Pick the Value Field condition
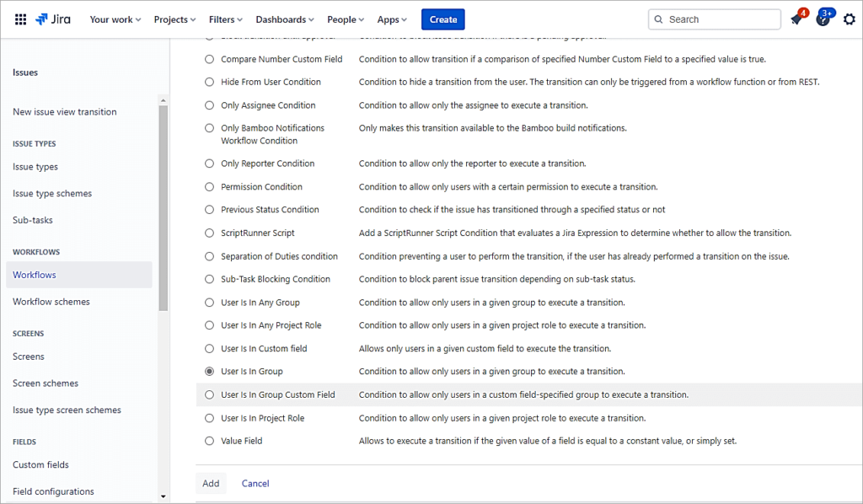 click(x=208, y=440)
